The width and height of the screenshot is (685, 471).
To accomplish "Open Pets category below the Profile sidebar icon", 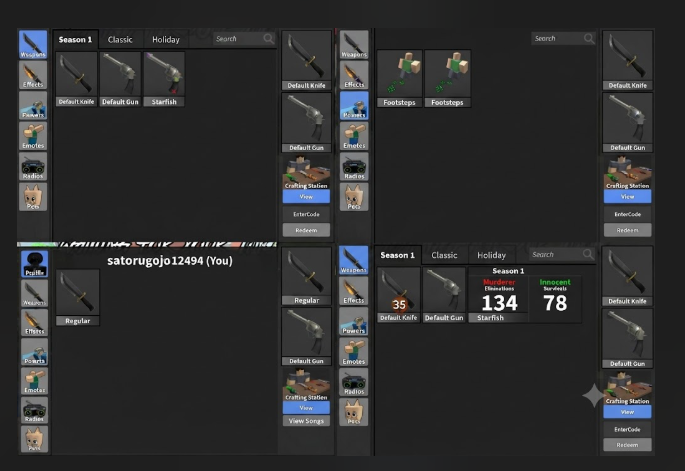I will 35,439.
